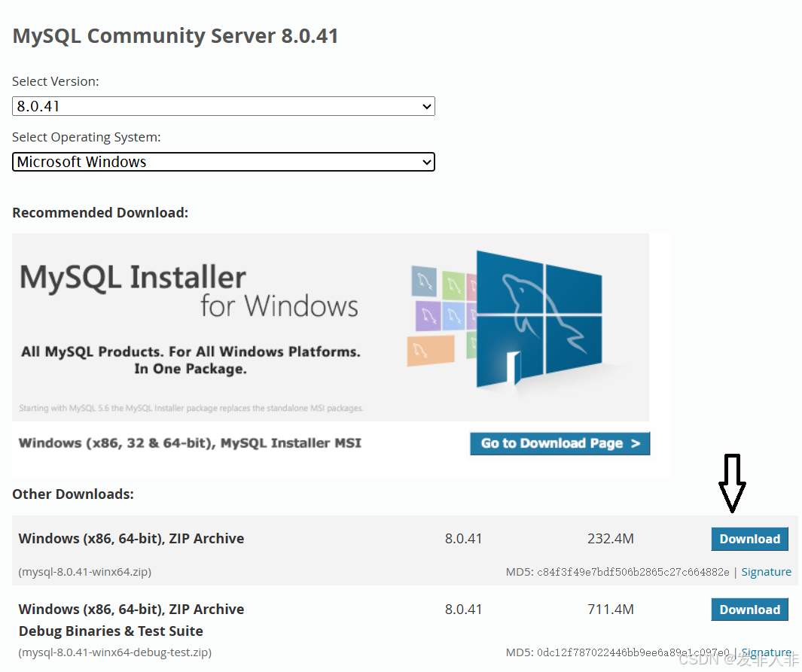This screenshot has width=802, height=672.
Task: Click the Other Downloads heading
Action: pyautogui.click(x=72, y=494)
